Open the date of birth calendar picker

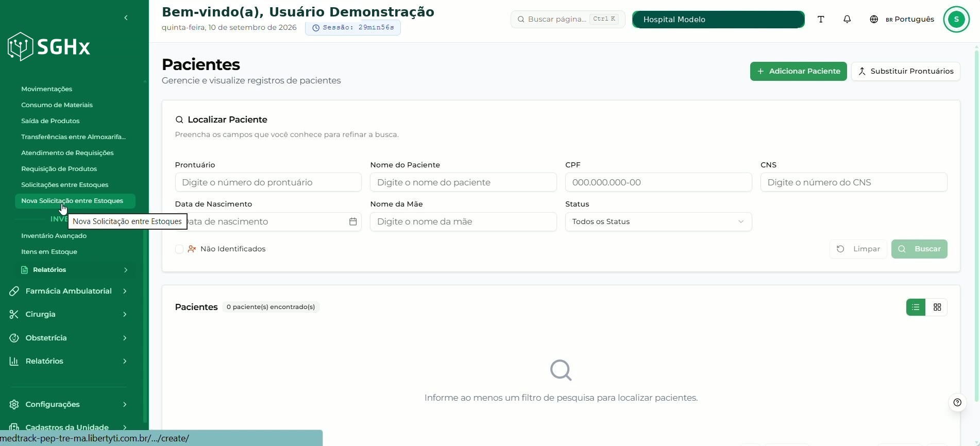[353, 221]
